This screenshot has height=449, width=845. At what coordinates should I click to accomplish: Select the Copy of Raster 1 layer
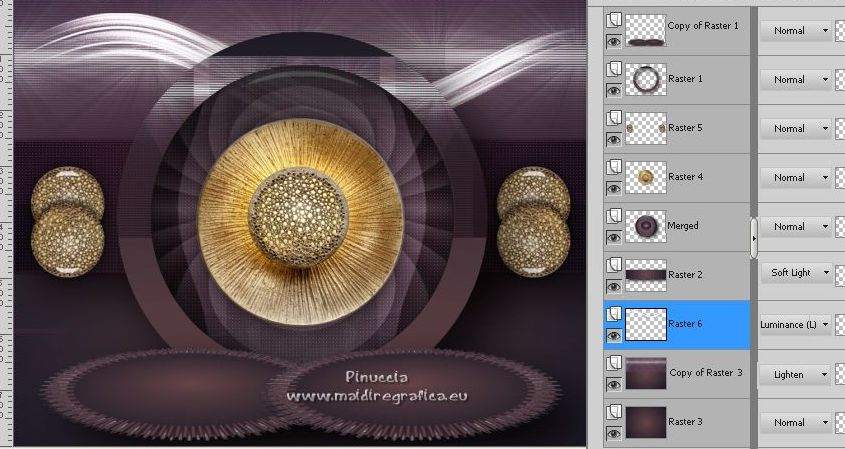pyautogui.click(x=702, y=25)
